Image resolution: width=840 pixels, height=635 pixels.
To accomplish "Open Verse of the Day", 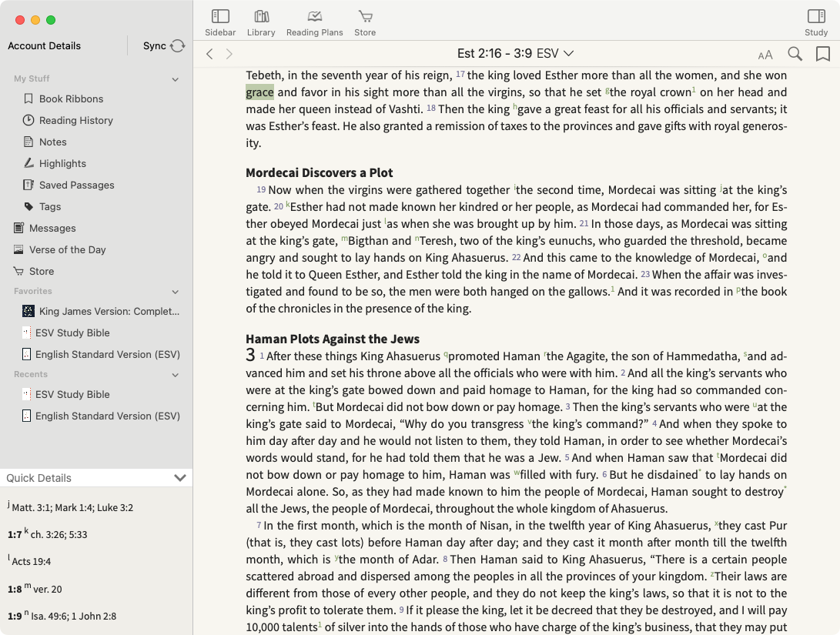I will [60, 249].
